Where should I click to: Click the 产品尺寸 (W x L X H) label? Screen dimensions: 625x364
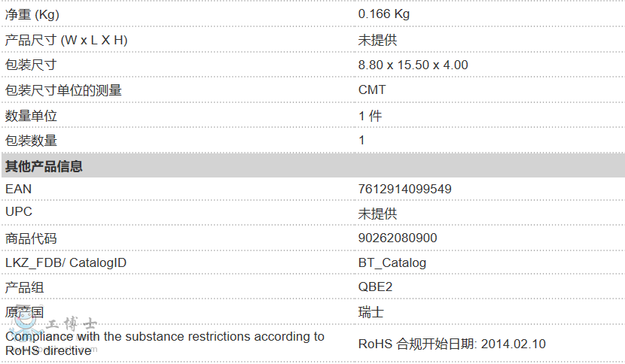66,40
